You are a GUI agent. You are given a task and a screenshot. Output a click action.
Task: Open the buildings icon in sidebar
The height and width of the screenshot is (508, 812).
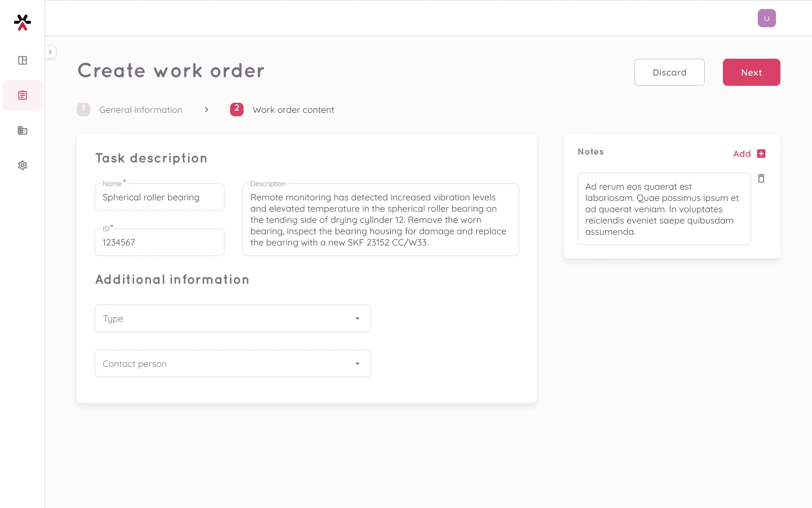(23, 130)
